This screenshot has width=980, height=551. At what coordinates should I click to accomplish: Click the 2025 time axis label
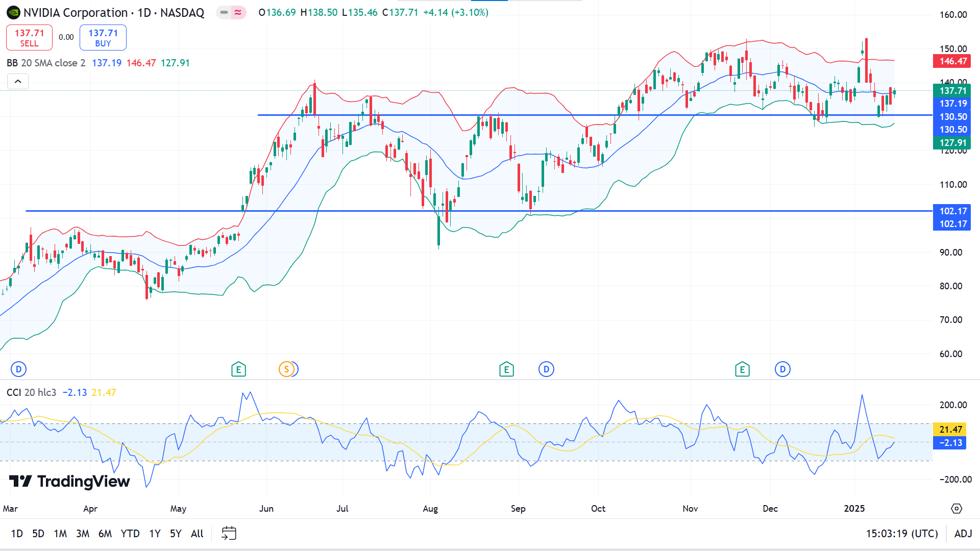click(x=854, y=509)
